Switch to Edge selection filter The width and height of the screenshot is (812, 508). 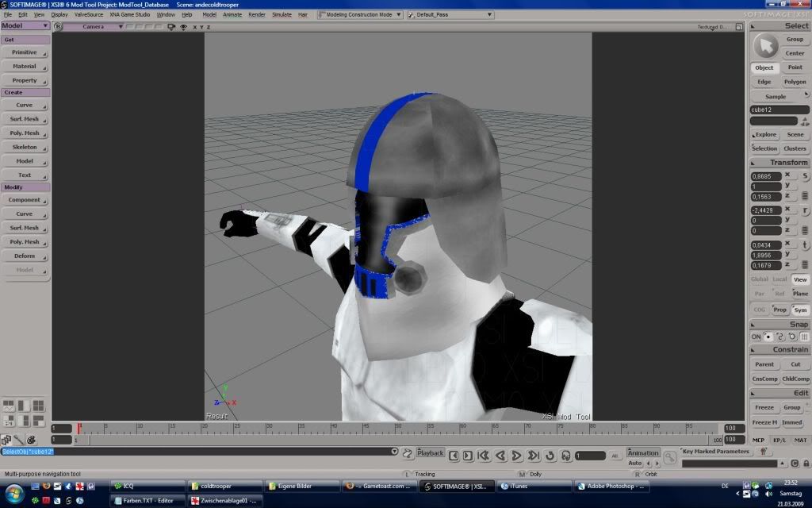764,82
